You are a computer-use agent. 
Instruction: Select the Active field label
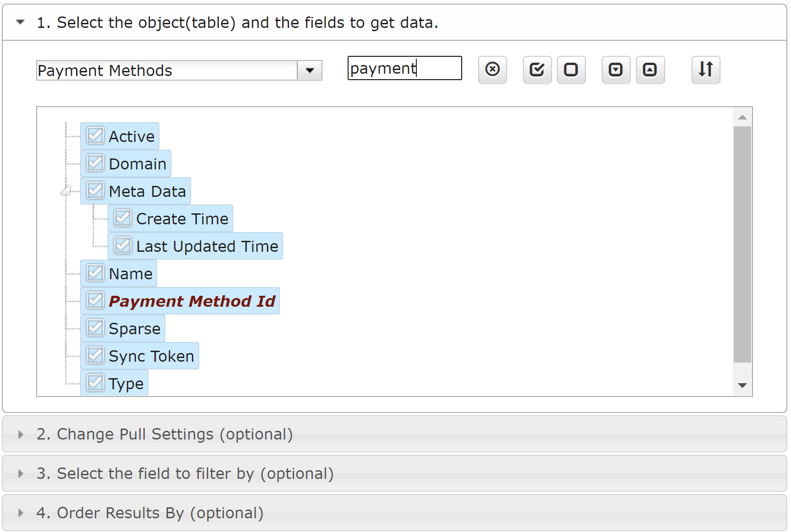click(x=131, y=136)
